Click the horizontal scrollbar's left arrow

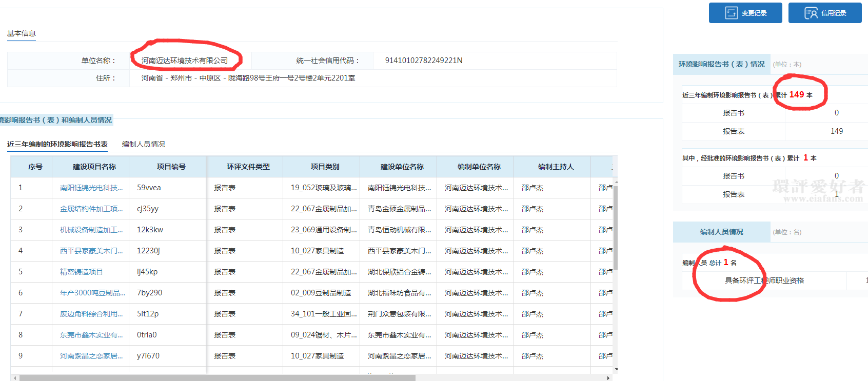tap(15, 378)
